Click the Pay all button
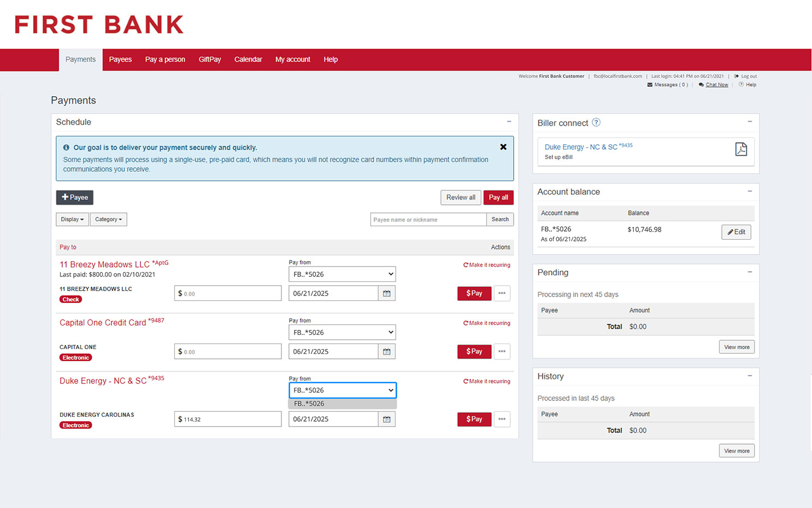This screenshot has width=812, height=508. tap(498, 197)
